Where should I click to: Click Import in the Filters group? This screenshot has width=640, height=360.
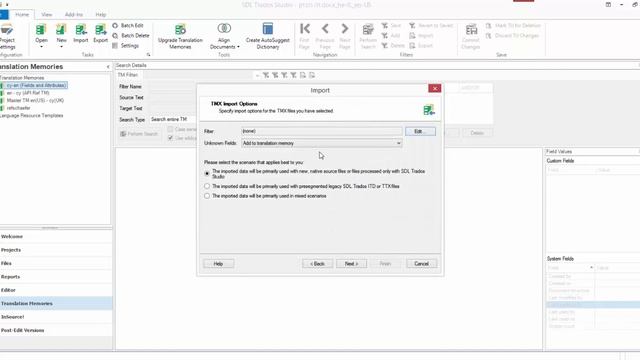(x=421, y=36)
